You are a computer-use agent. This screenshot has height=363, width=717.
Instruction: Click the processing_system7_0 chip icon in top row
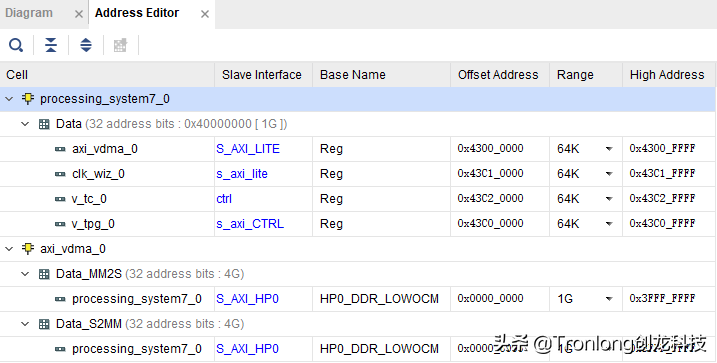pyautogui.click(x=28, y=99)
